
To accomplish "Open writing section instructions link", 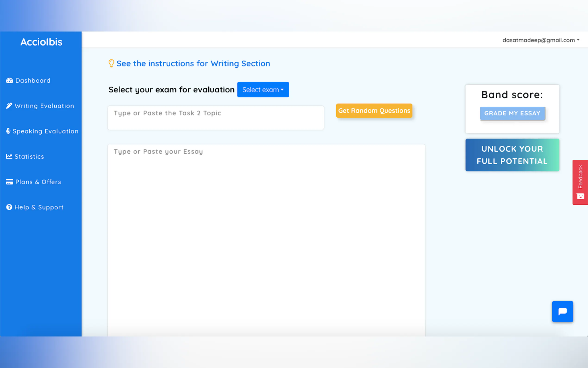I will tap(193, 63).
